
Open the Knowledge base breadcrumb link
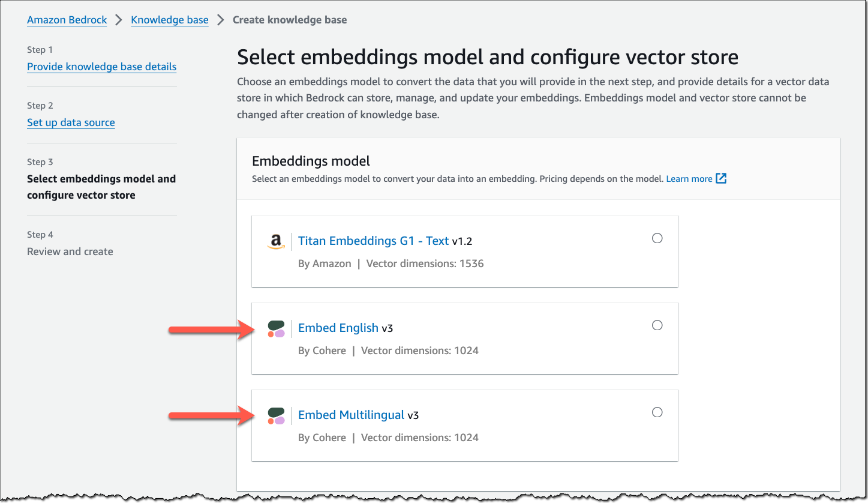[169, 20]
